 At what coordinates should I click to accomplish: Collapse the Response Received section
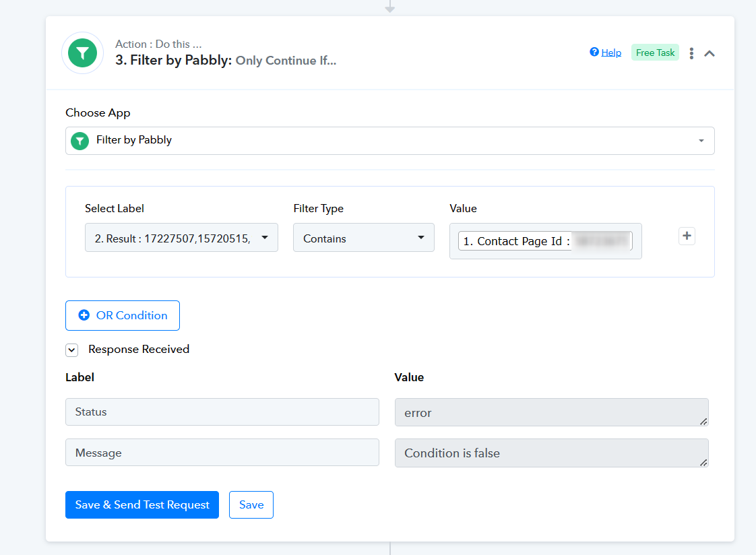pos(72,350)
